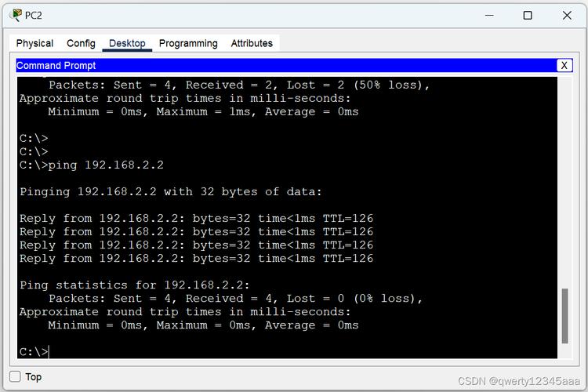Click the Top checkbox label text

[33, 377]
